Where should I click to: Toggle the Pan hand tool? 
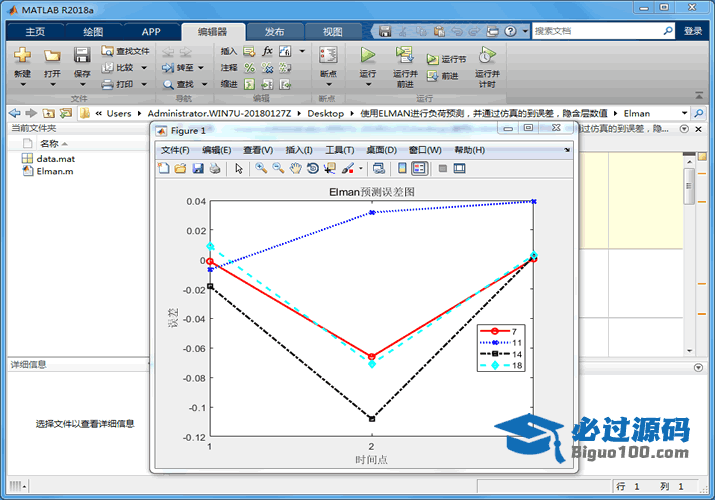pyautogui.click(x=295, y=168)
